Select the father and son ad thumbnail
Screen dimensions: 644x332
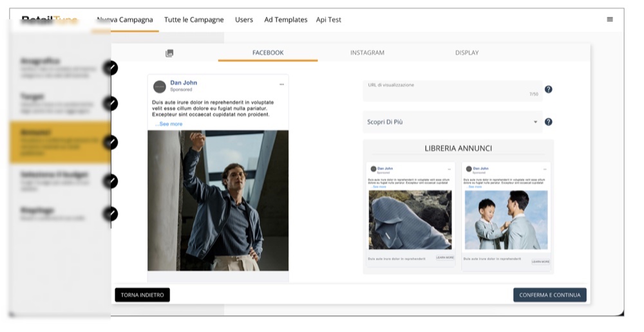point(506,219)
